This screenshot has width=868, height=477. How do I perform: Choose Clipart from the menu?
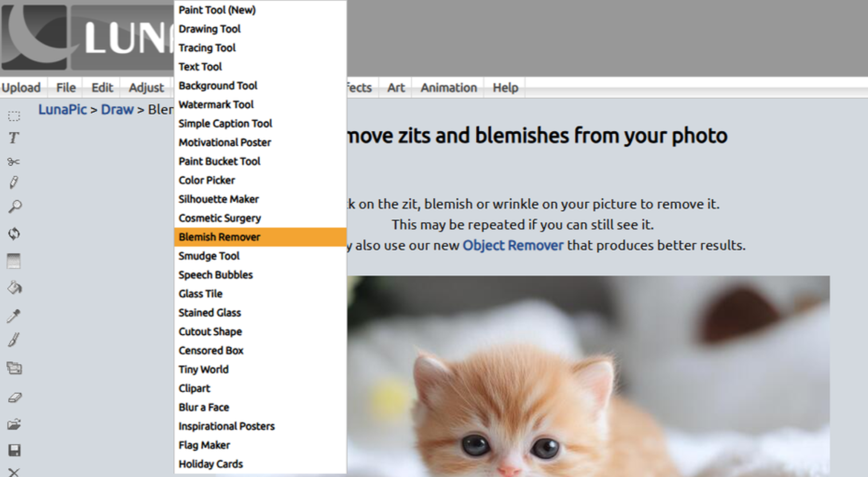click(x=260, y=388)
